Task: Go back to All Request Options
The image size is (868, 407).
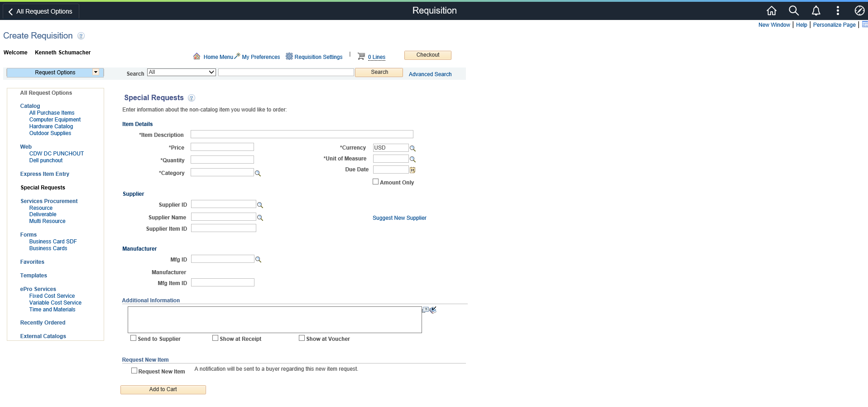Action: 40,11
